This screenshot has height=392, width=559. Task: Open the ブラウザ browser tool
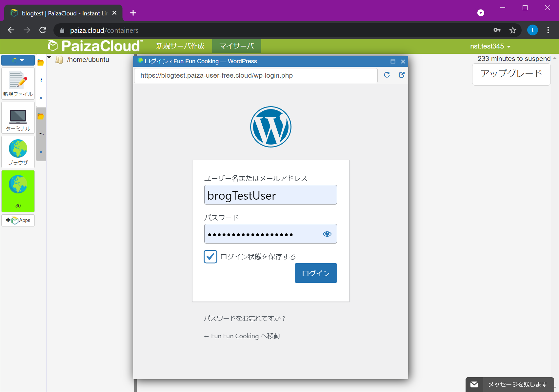tap(18, 152)
